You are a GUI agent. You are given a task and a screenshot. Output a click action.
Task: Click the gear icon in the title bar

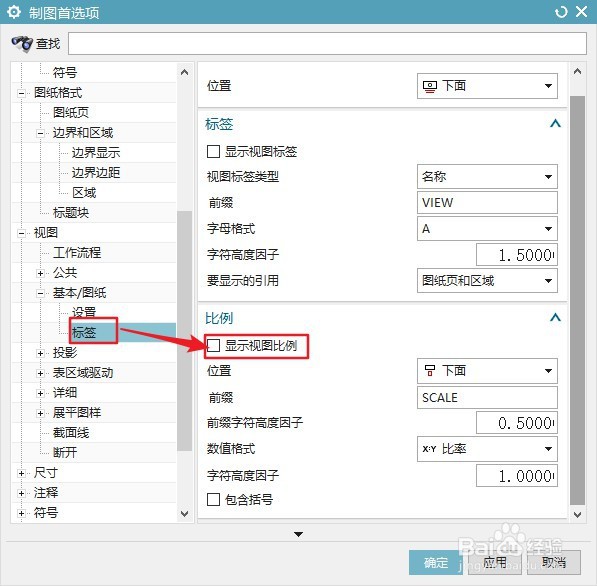(x=14, y=12)
